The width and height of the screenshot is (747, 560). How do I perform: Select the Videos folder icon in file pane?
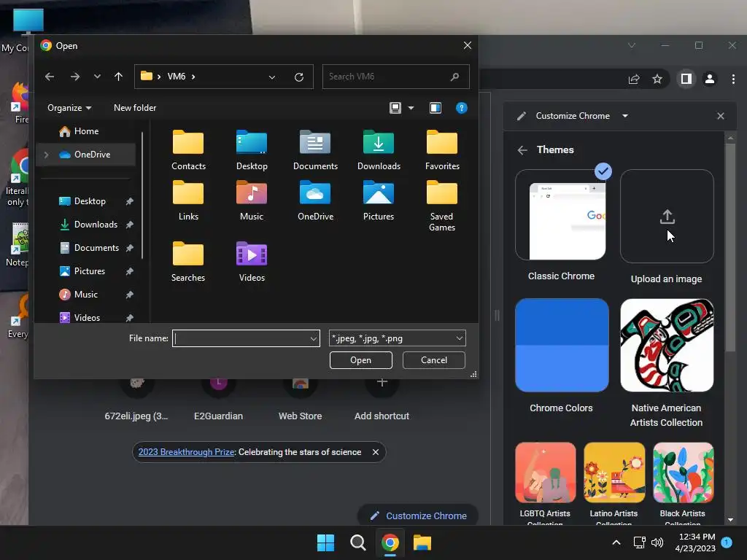coord(252,262)
